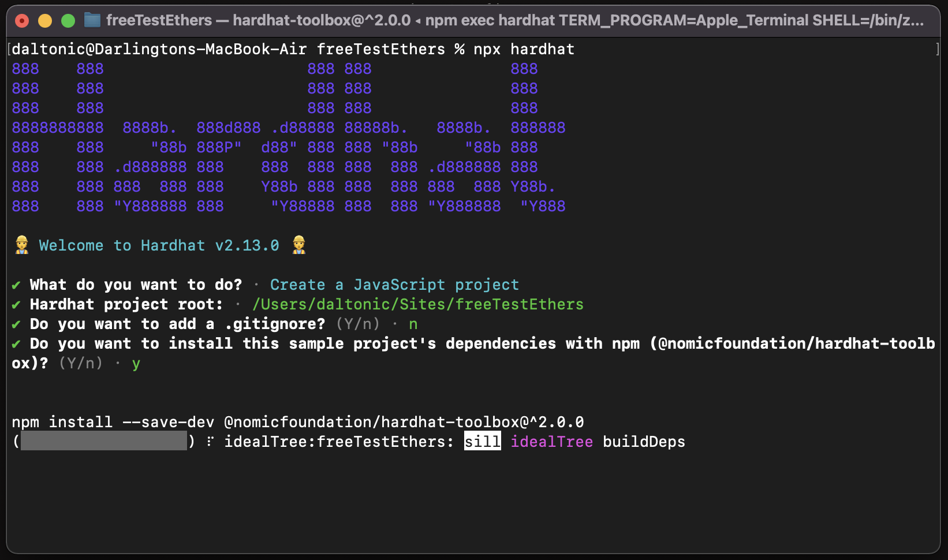
Task: Click the npm install progress bar
Action: [x=104, y=442]
